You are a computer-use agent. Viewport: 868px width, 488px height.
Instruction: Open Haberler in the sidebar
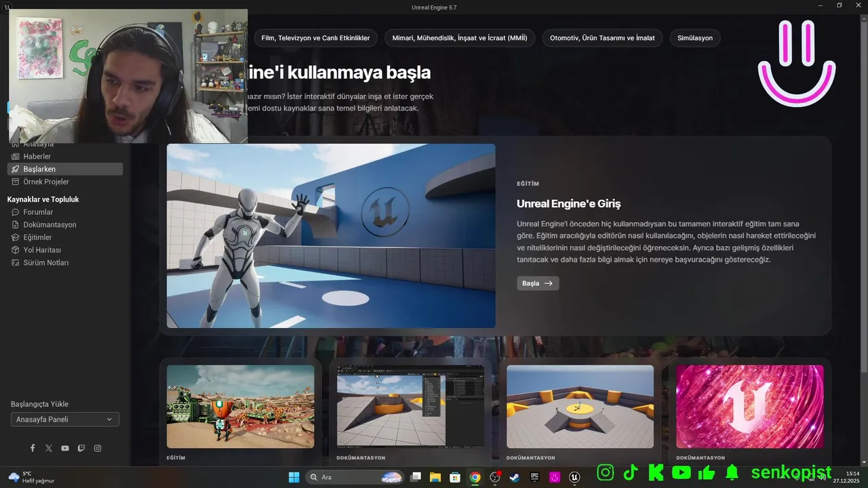[64, 157]
